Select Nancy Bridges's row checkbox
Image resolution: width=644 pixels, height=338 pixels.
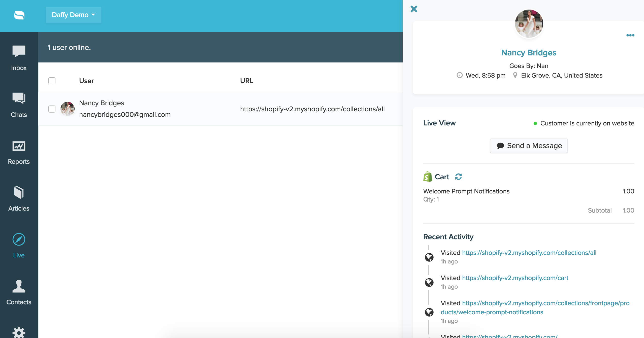tap(52, 109)
